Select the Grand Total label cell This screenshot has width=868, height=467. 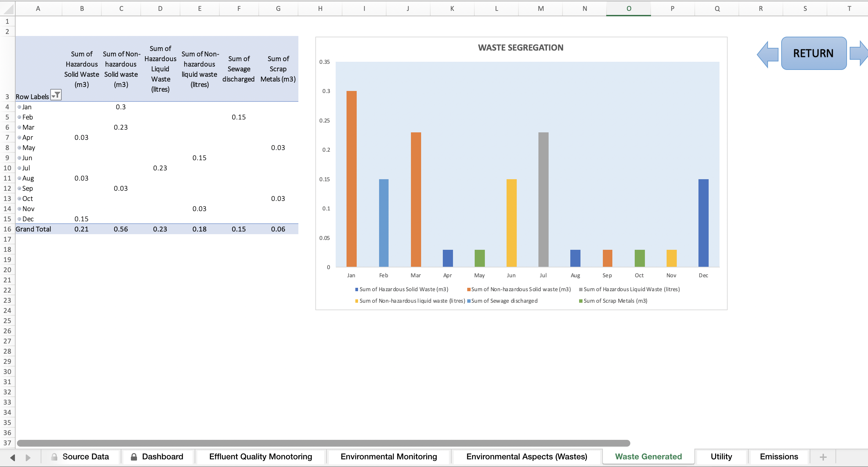click(x=39, y=229)
